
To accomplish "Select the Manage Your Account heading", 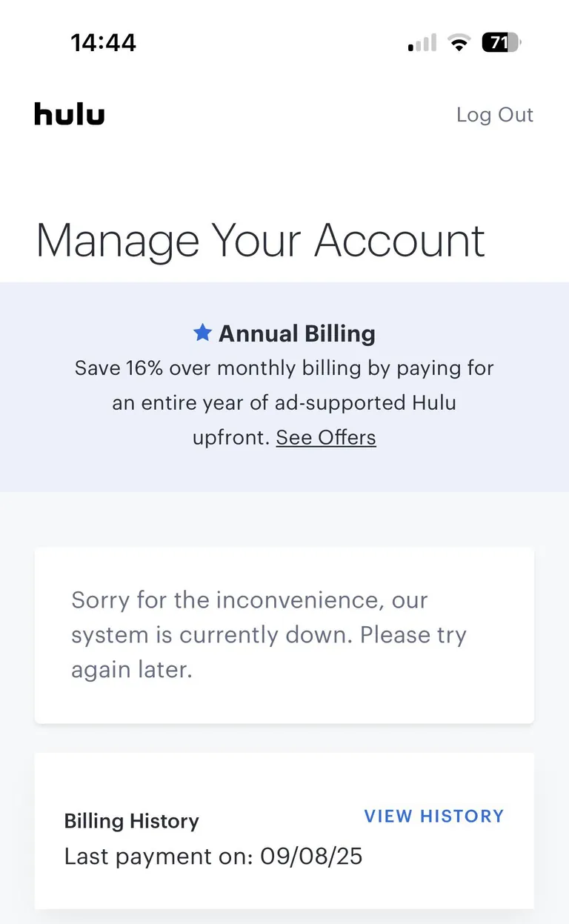I will (261, 239).
